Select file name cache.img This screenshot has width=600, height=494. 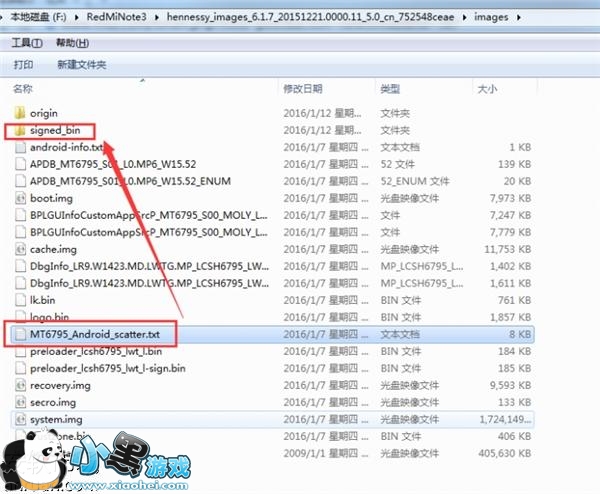click(x=53, y=249)
